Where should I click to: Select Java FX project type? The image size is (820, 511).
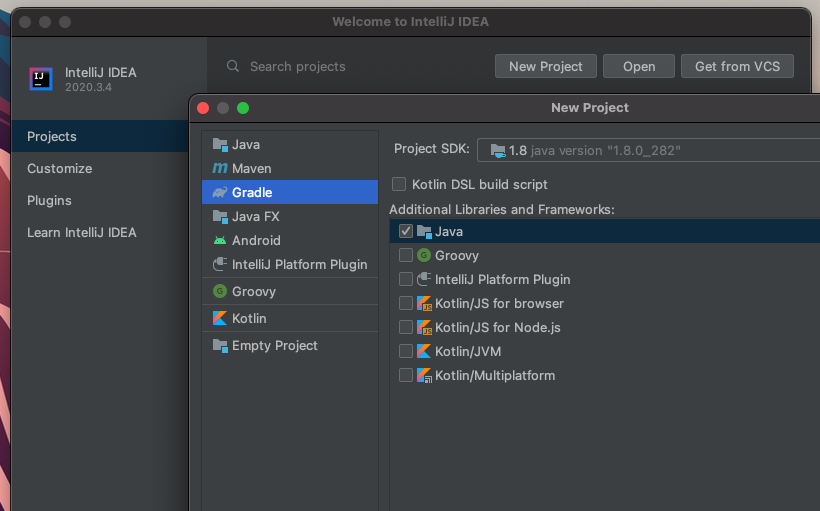pos(290,217)
